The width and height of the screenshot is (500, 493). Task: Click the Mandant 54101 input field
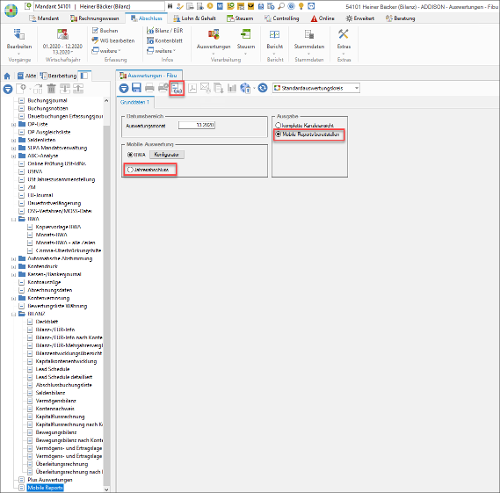pos(99,6)
